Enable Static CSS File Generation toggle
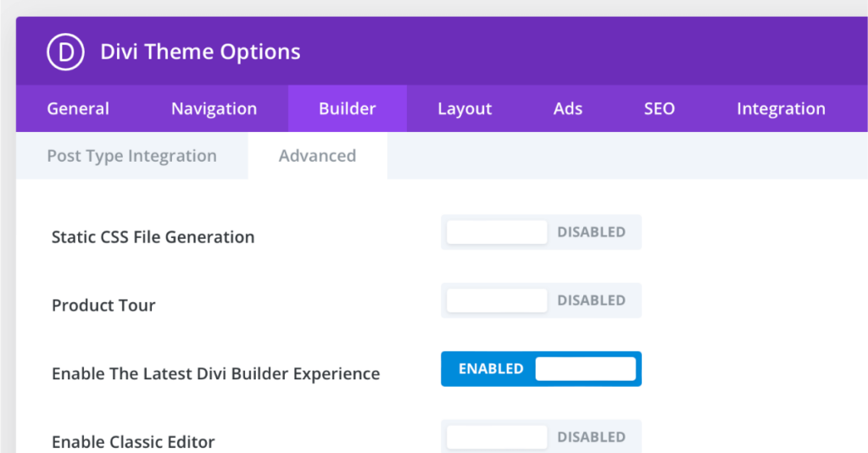Image resolution: width=868 pixels, height=453 pixels. pyautogui.click(x=541, y=232)
